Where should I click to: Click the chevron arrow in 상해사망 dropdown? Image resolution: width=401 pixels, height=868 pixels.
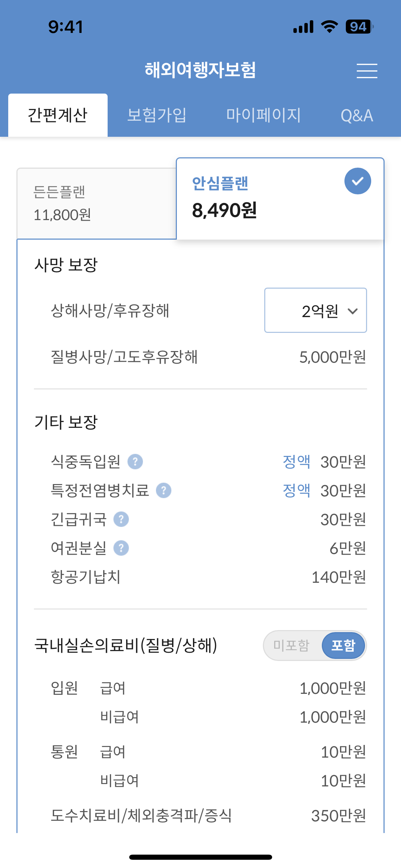pos(353,311)
